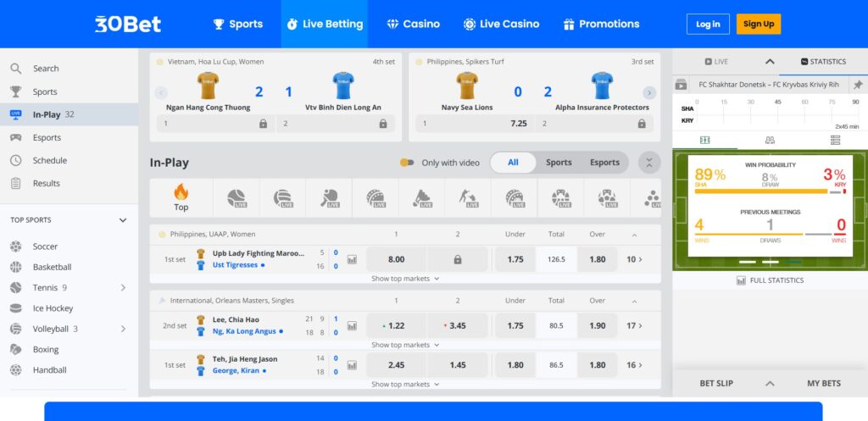
Task: Toggle the Only with video switch
Action: [x=407, y=163]
